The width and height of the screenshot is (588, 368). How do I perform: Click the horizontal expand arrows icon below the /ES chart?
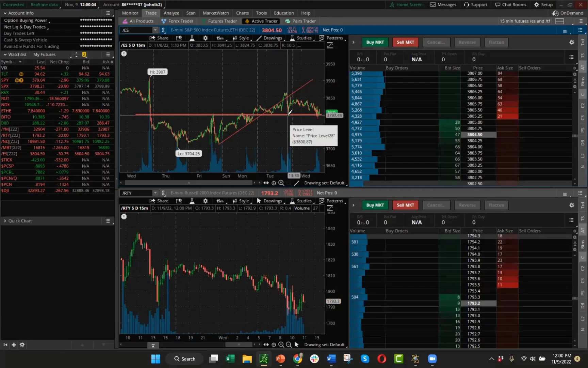[x=266, y=183]
